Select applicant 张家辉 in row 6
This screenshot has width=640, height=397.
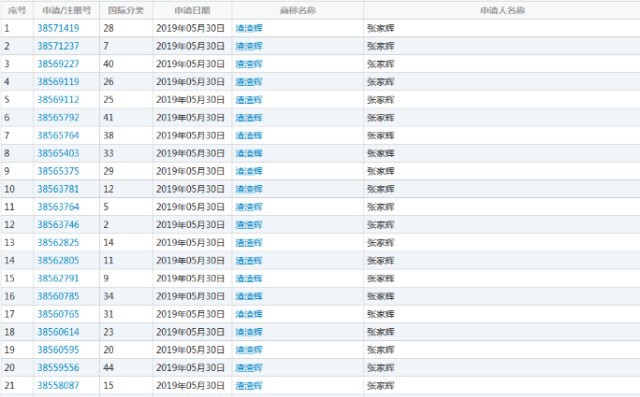coord(380,118)
